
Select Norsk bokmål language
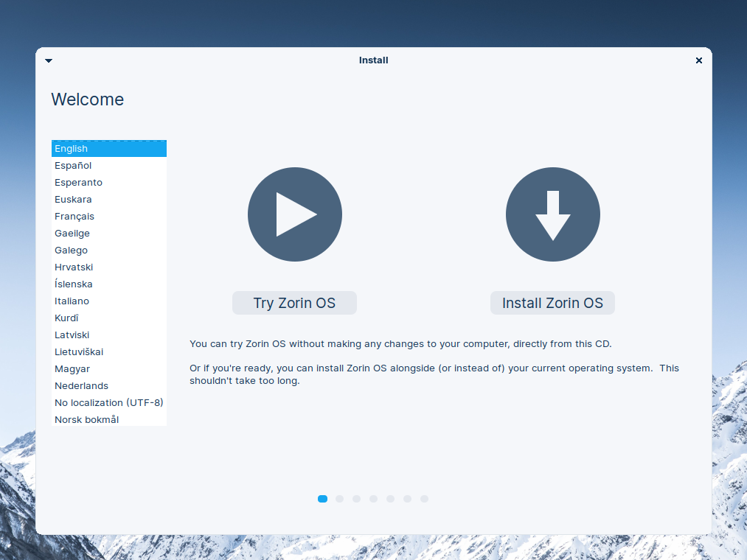(109, 419)
